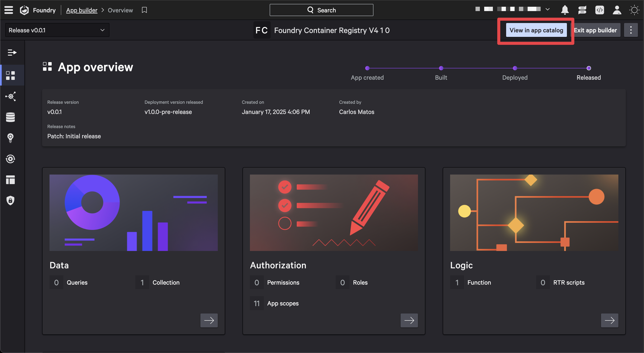Open the Authorization card arrow button

(409, 320)
